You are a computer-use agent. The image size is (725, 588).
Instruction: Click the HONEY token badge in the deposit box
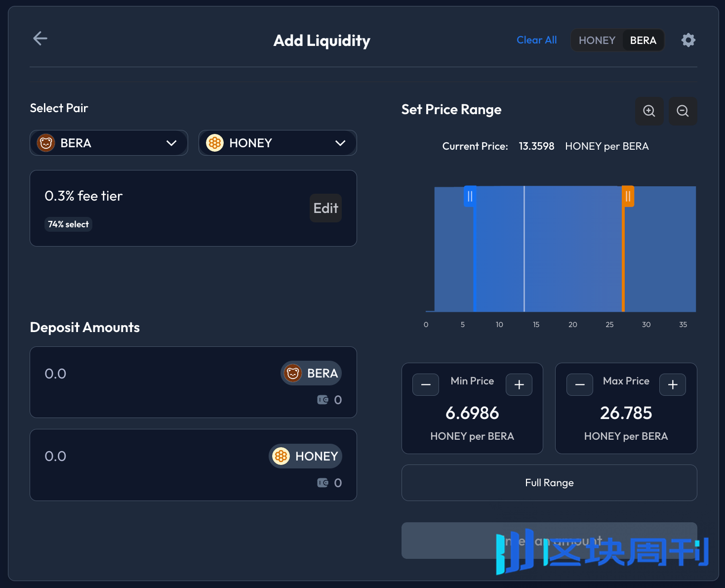point(305,456)
